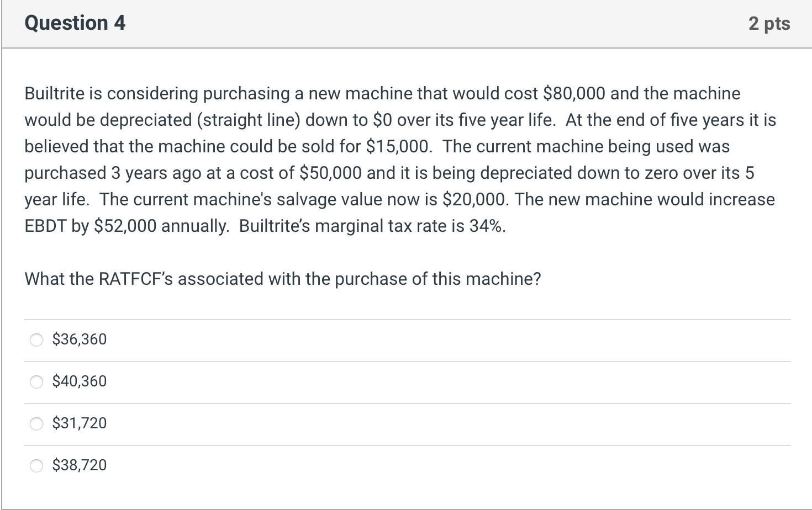Click the radio circle beside $36,360

[36, 340]
